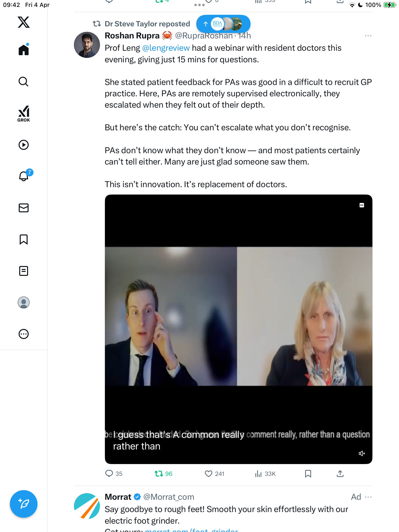Open the webinar video thumbnail

238,329
